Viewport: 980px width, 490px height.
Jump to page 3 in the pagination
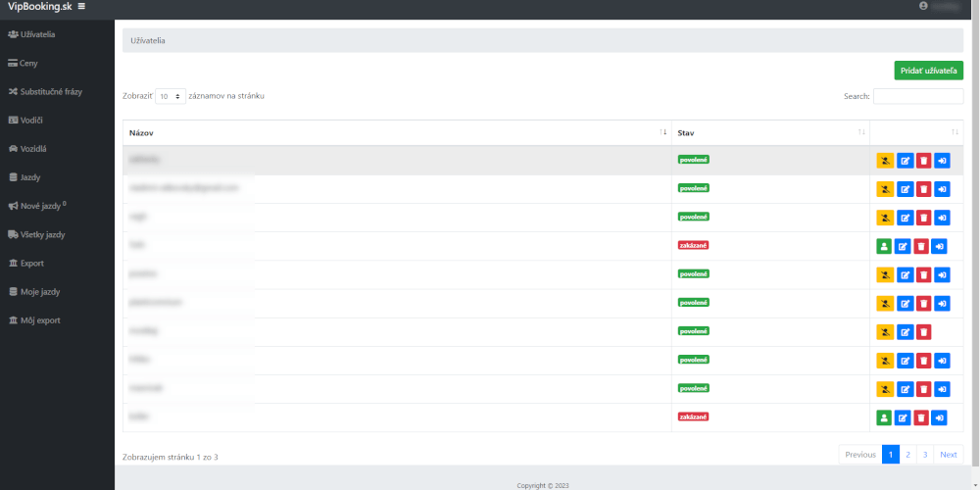coord(924,455)
